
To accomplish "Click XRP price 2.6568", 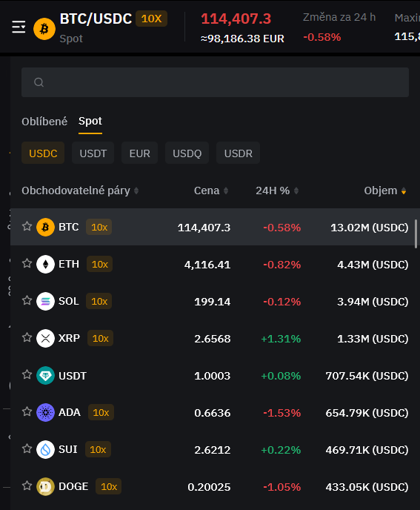I will tap(213, 339).
